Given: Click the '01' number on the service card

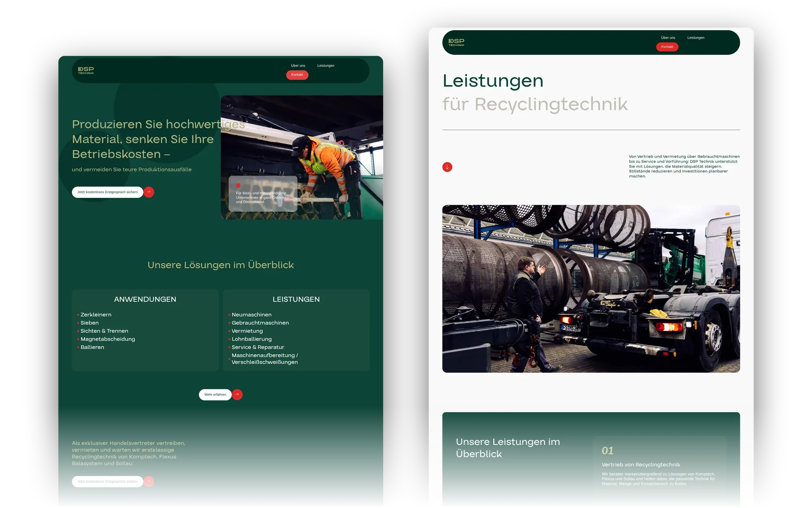Looking at the screenshot, I should (607, 451).
